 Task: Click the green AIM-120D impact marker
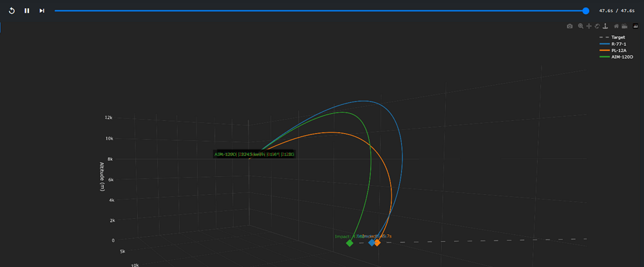[350, 243]
